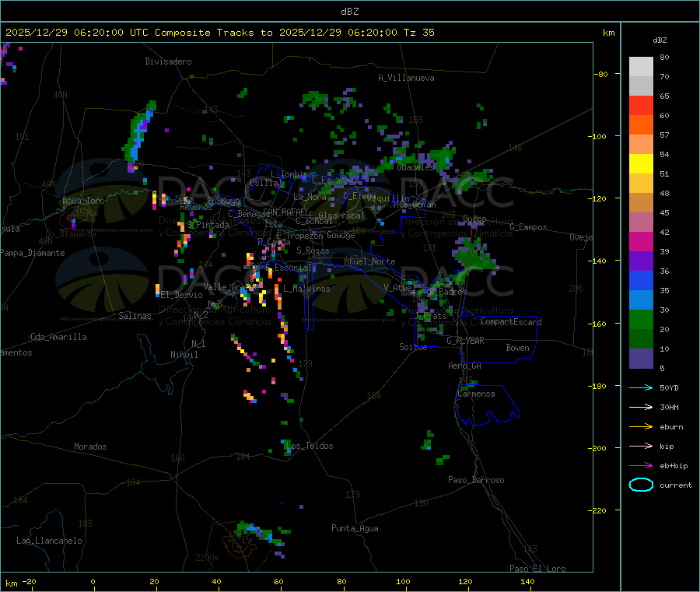Click the Salinas map label
Viewport: 700px width, 592px height.
pyautogui.click(x=135, y=316)
